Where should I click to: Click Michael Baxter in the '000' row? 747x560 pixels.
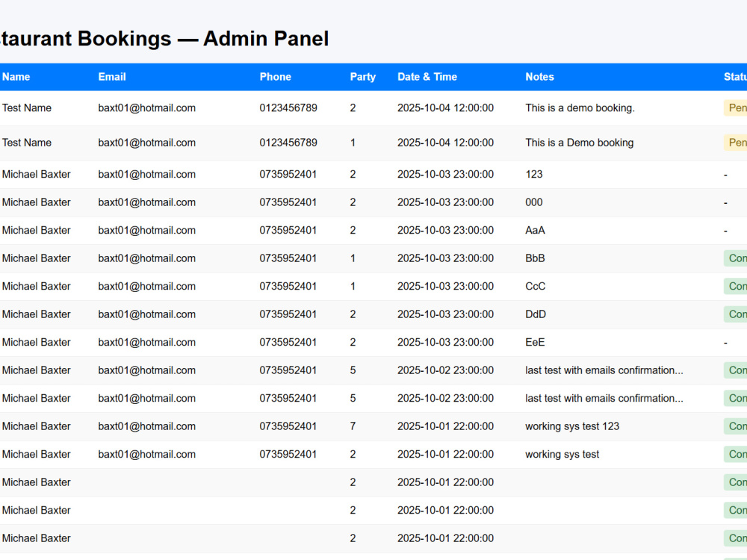pos(36,202)
